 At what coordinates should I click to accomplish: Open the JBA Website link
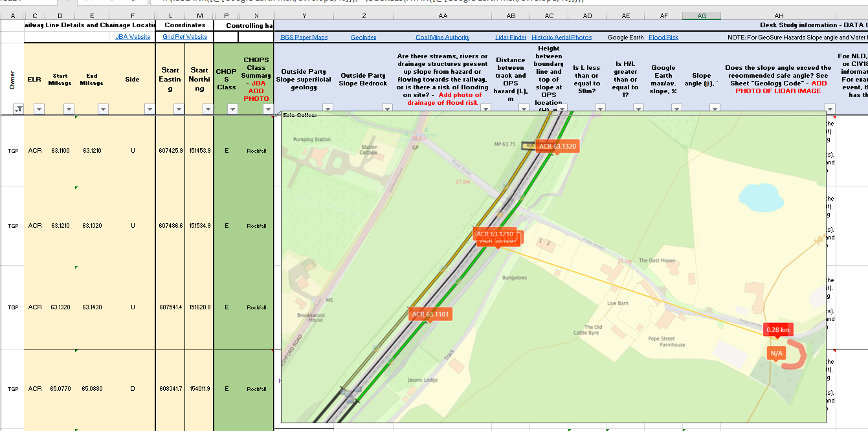(x=133, y=37)
